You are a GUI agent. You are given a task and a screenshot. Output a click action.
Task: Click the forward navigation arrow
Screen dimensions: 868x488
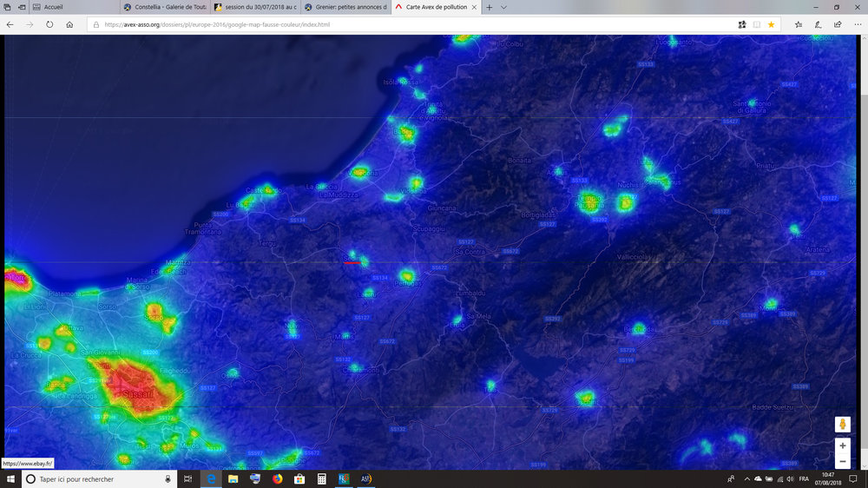click(x=30, y=24)
